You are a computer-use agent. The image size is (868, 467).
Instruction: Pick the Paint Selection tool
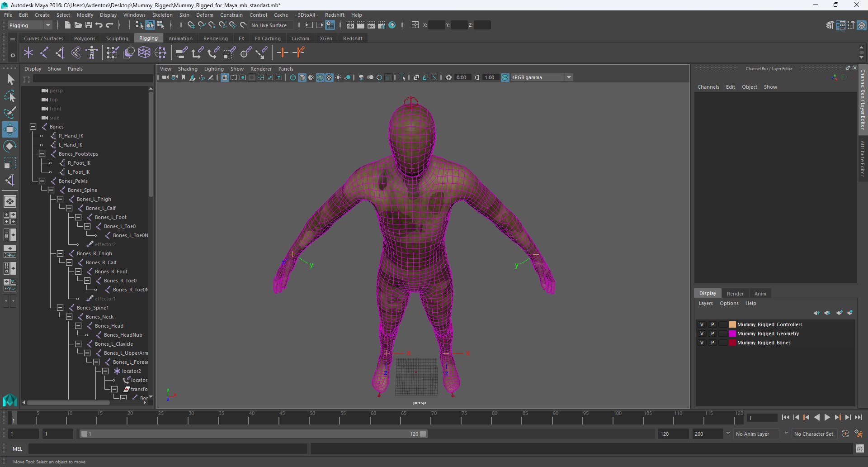click(10, 113)
